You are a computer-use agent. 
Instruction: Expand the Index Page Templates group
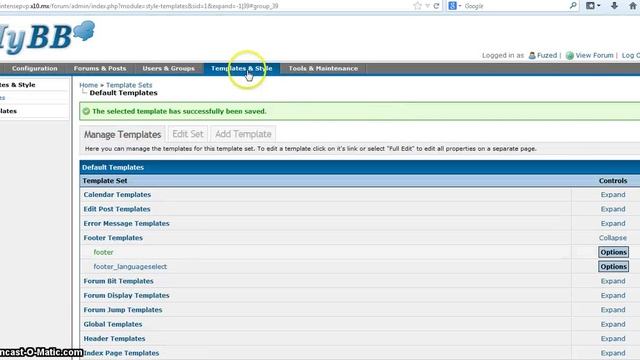[613, 353]
